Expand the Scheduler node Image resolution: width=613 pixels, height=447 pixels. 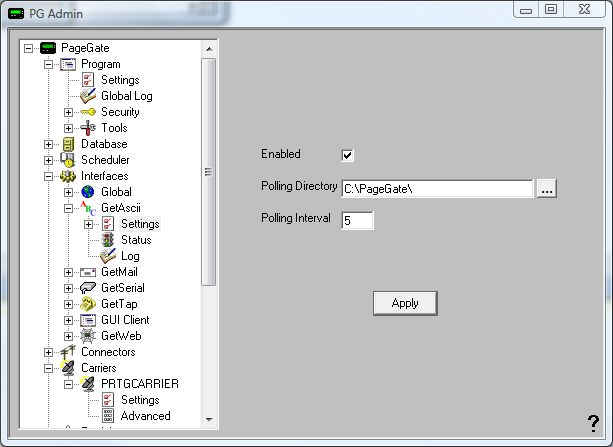[48, 160]
